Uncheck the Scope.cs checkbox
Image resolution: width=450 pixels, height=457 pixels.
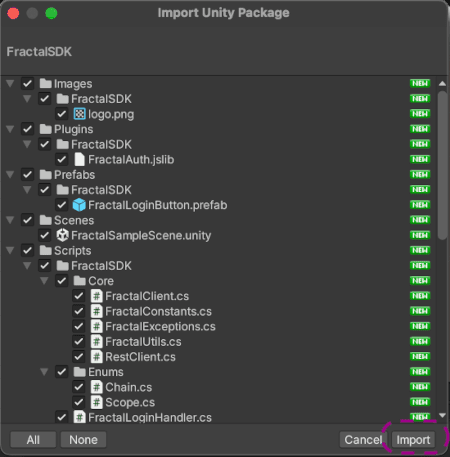[79, 402]
